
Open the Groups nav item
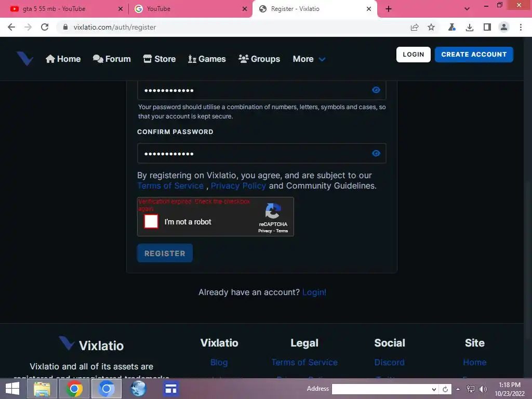(259, 59)
